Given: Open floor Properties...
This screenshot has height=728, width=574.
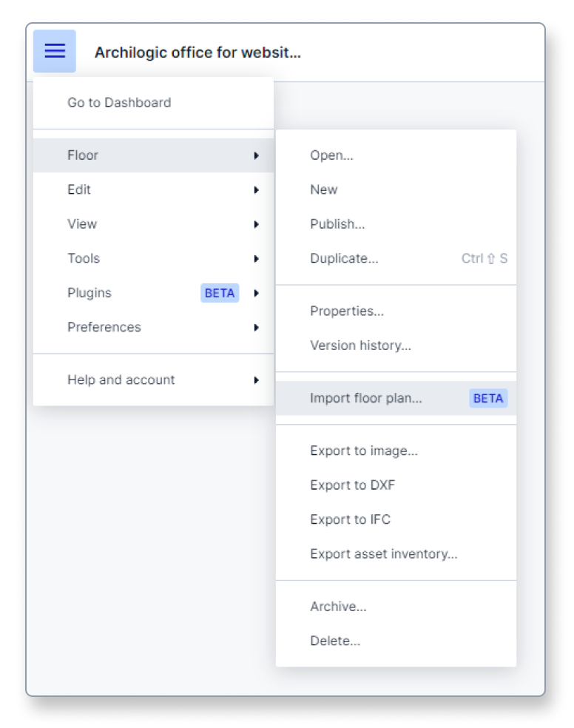Looking at the screenshot, I should 347,311.
